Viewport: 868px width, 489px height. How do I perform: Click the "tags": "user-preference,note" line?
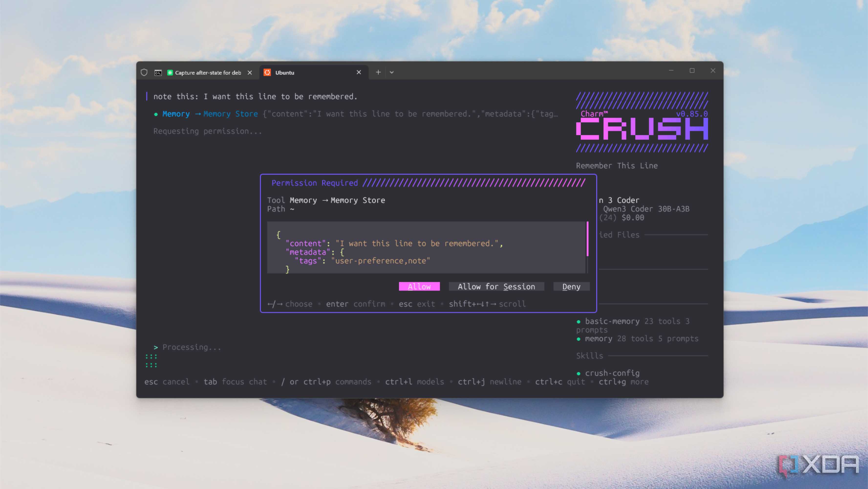[362, 261]
